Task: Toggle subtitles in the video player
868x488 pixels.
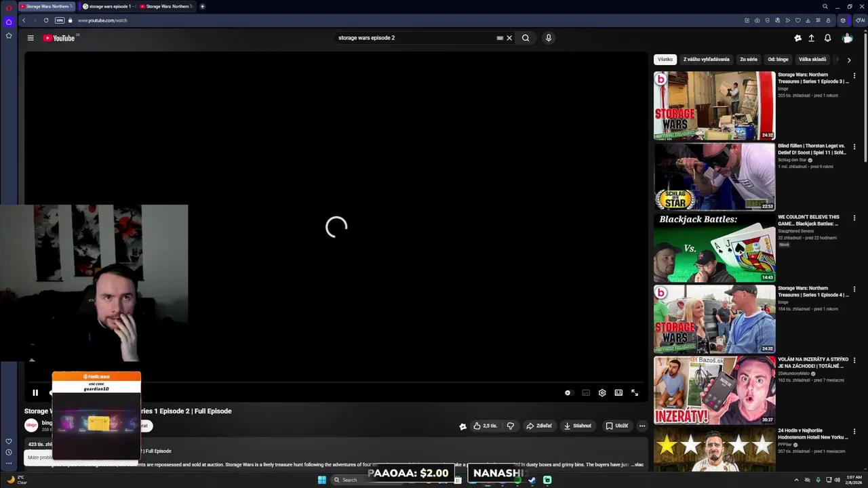Action: click(x=586, y=392)
